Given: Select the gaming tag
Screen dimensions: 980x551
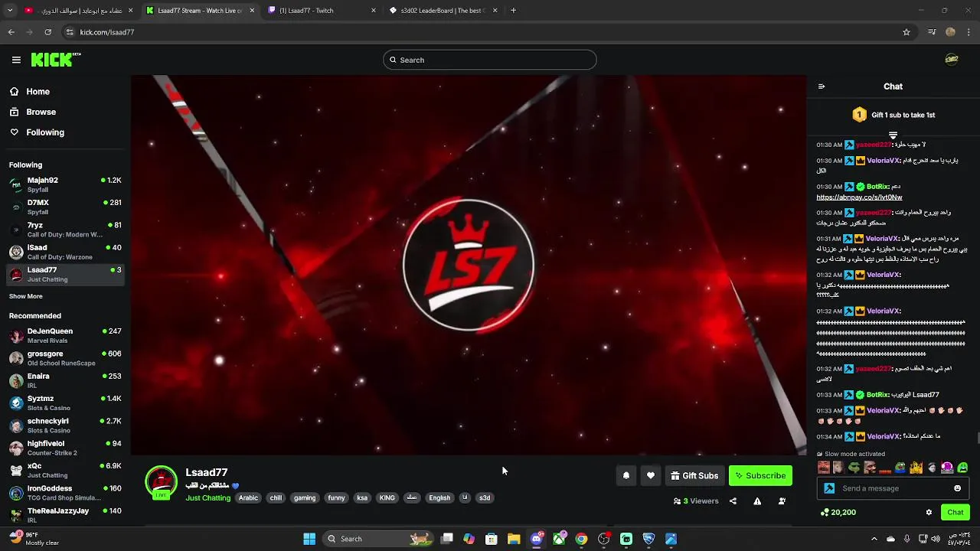Looking at the screenshot, I should (x=305, y=498).
